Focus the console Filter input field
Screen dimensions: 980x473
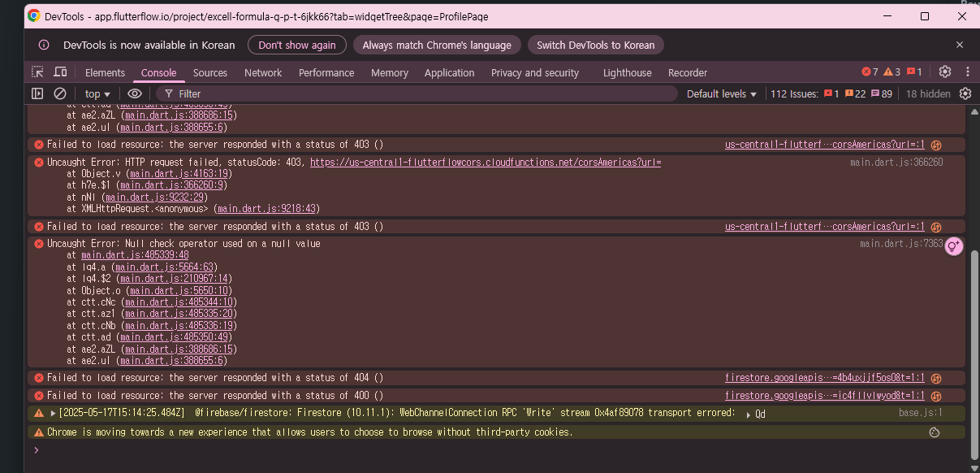[x=416, y=93]
